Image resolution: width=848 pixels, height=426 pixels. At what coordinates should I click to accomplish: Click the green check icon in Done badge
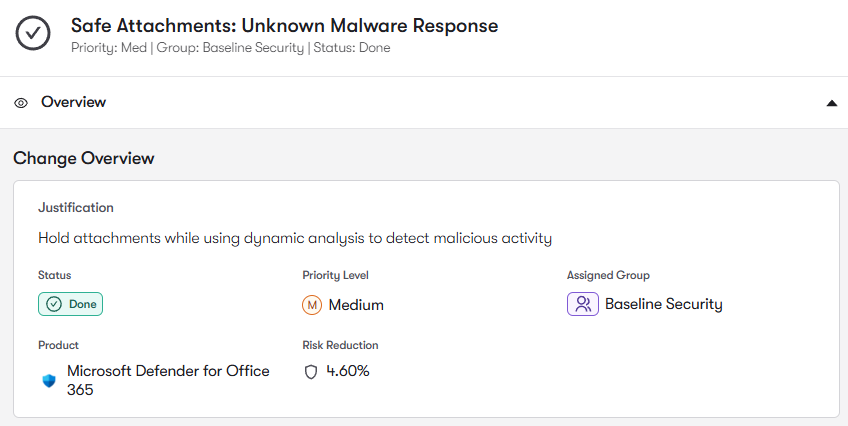(54, 304)
